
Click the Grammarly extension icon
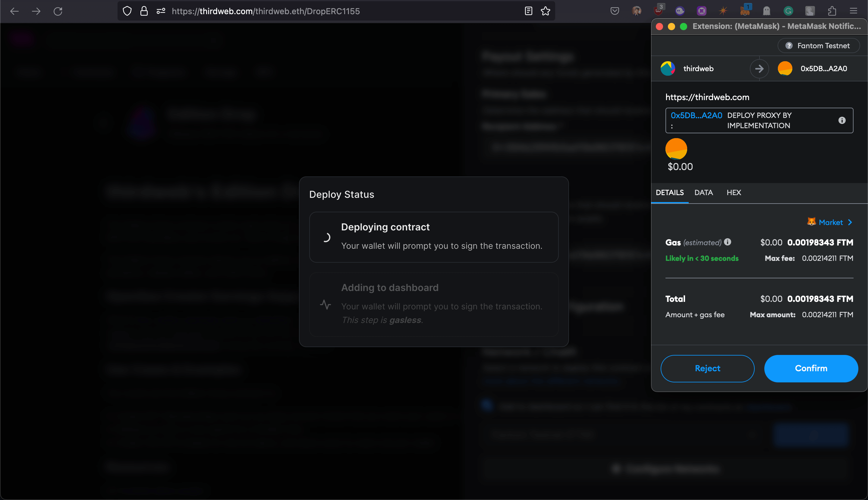pyautogui.click(x=788, y=11)
